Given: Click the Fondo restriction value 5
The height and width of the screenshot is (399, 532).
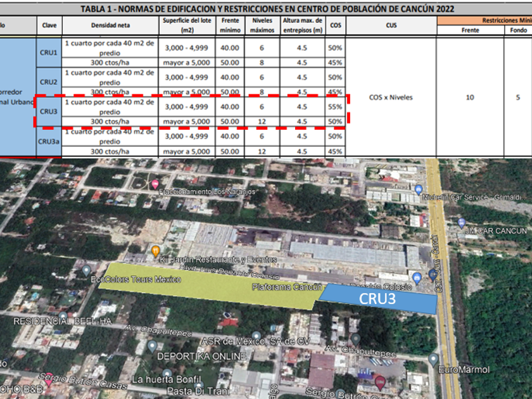Looking at the screenshot, I should (x=518, y=98).
